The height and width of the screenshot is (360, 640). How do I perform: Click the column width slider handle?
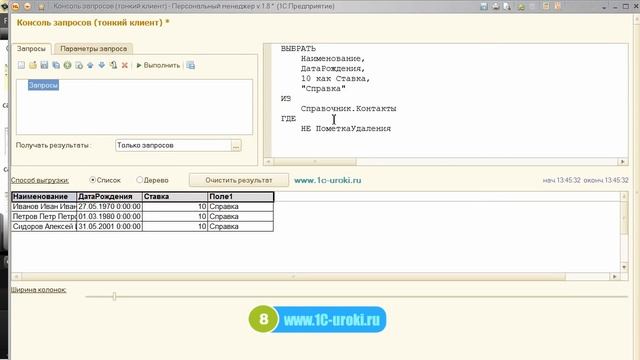114,296
